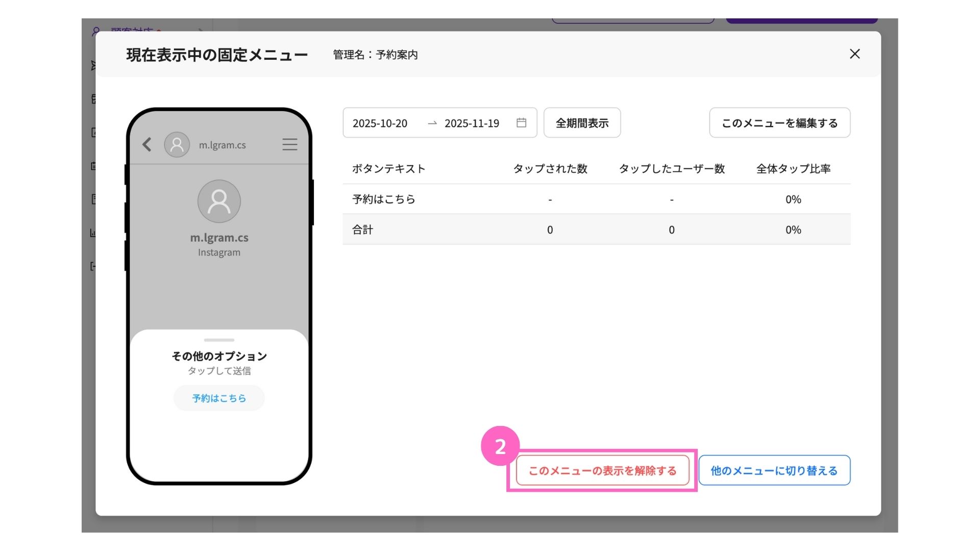Screen dimensions: 980x551
Task: Click the drag handle on options sheet
Action: [219, 340]
